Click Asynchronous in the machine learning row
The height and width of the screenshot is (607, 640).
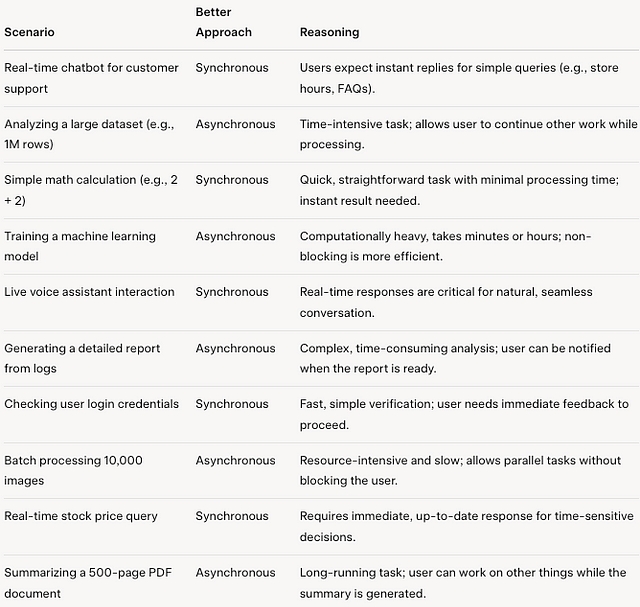click(x=236, y=236)
